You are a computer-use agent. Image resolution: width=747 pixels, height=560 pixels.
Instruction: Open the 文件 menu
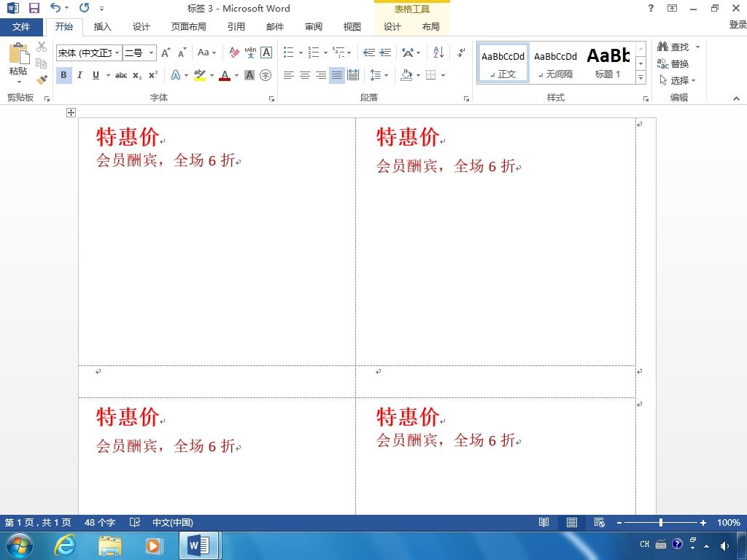[21, 27]
